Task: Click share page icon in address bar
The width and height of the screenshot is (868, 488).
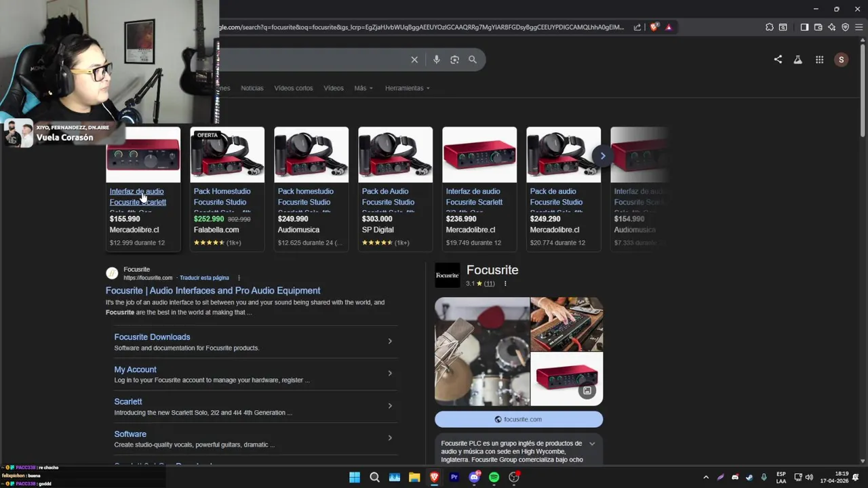Action: [637, 27]
